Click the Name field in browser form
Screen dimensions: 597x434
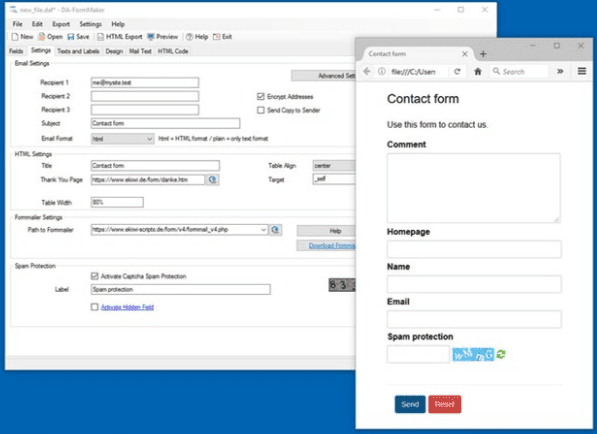pos(474,284)
